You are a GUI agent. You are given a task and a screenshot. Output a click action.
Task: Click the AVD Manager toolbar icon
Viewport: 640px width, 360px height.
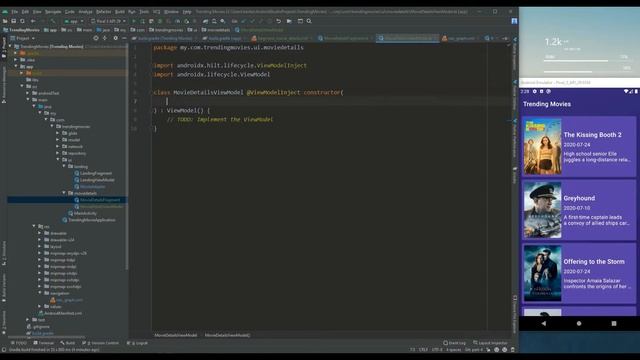click(214, 21)
